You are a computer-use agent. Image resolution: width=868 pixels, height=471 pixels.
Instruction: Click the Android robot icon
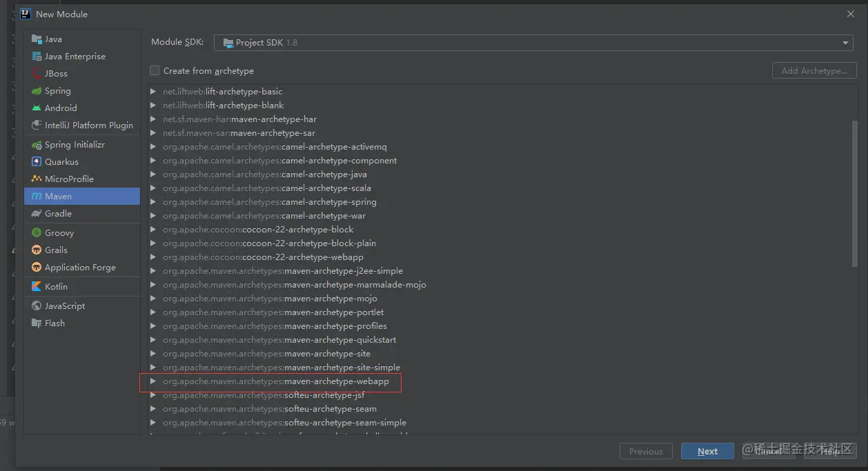tap(37, 108)
